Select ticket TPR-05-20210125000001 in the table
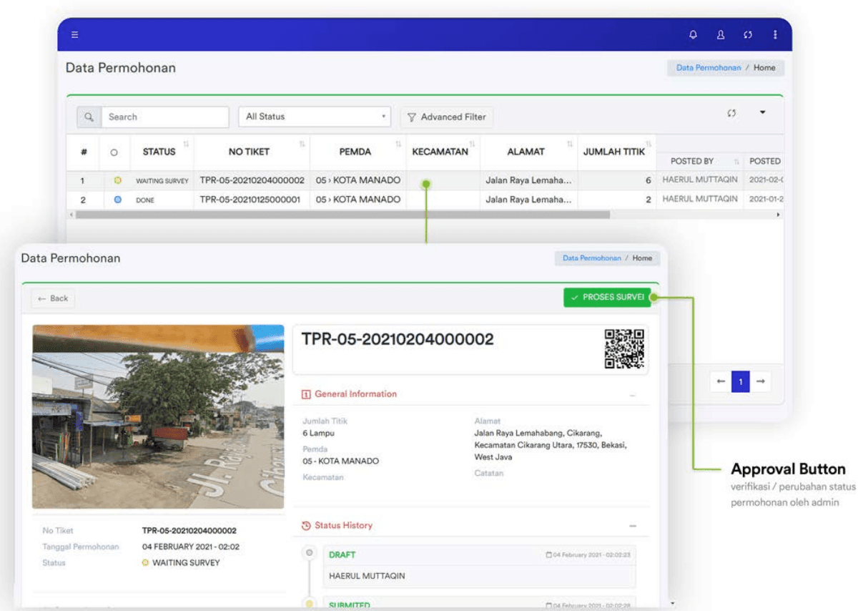This screenshot has width=868, height=611. click(250, 200)
